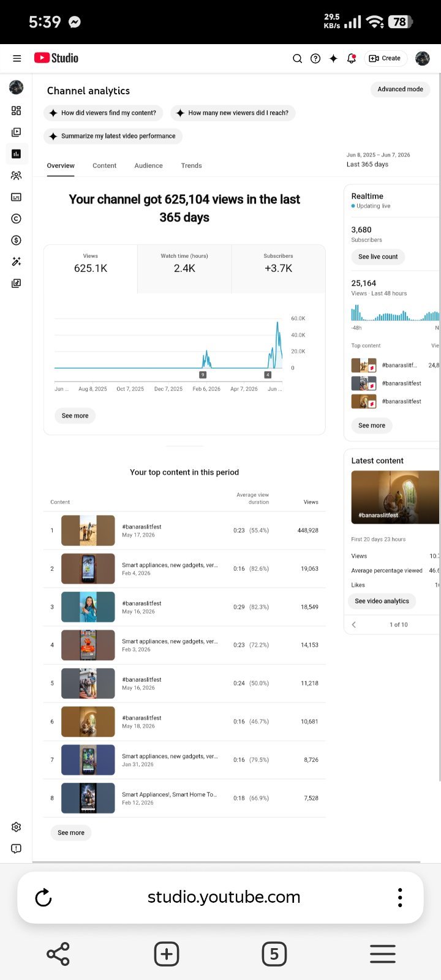The width and height of the screenshot is (441, 980).
Task: Click See more under the views chart
Action: [x=75, y=416]
